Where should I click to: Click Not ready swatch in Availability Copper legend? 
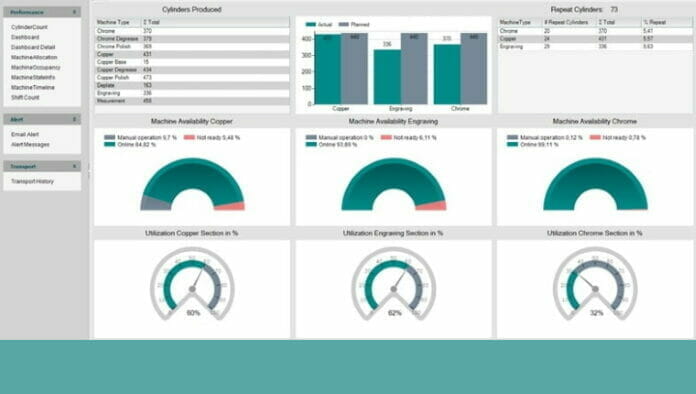coord(189,138)
